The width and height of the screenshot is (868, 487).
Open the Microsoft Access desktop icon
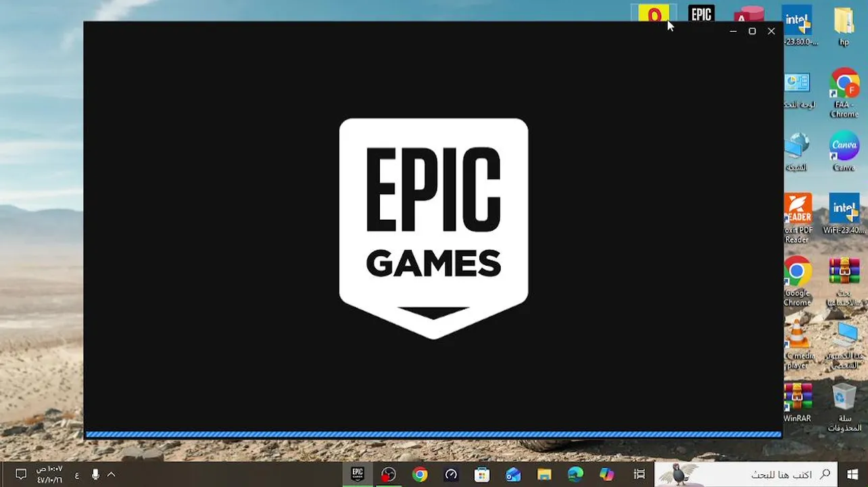point(748,13)
